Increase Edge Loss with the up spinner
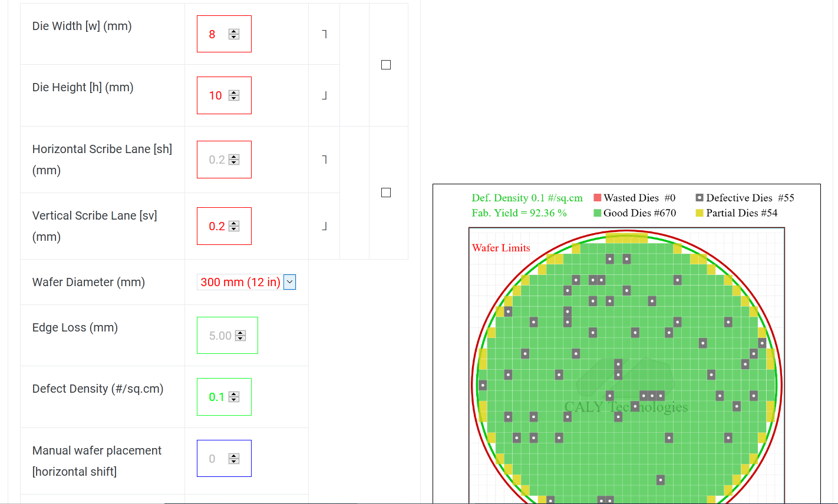 tap(240, 333)
